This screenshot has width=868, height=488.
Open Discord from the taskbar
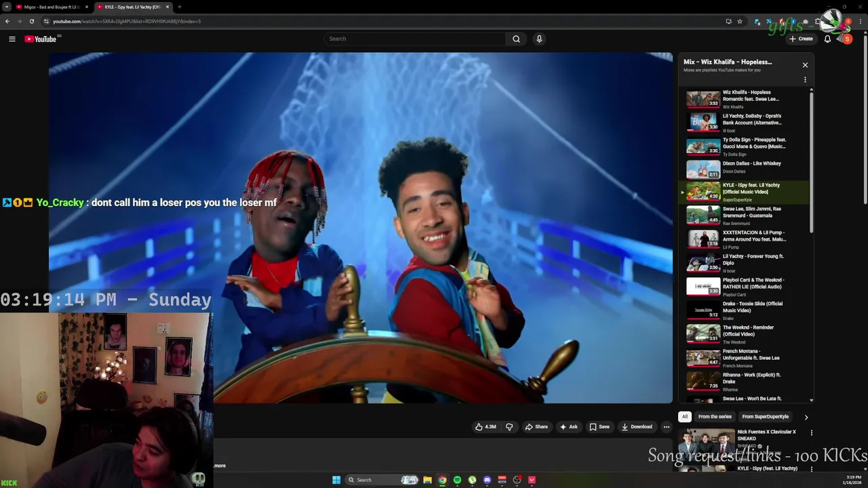point(487,480)
